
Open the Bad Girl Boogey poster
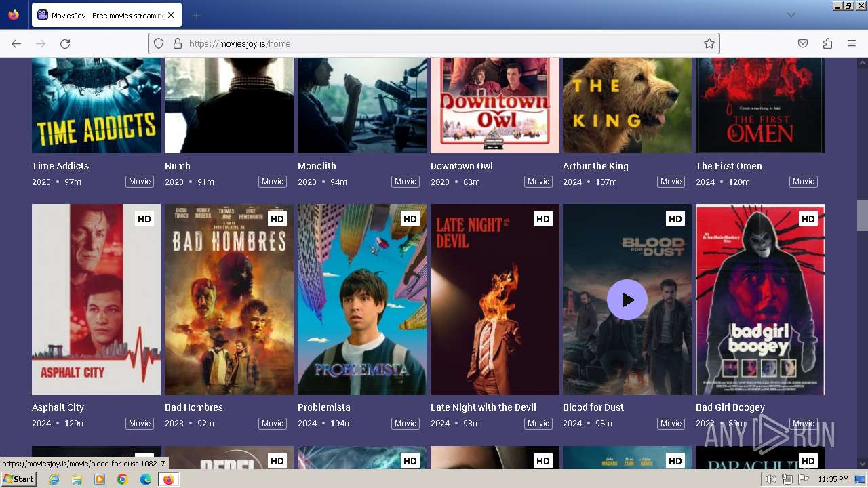pos(760,300)
